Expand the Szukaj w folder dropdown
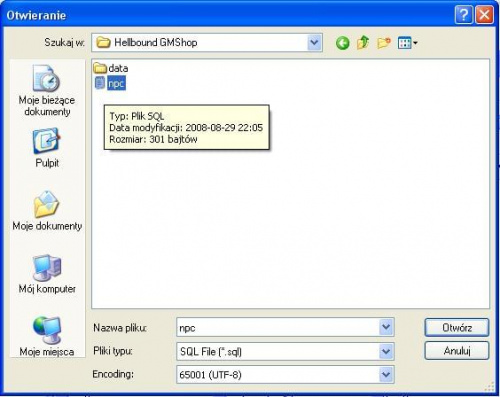This screenshot has width=500, height=397. [x=314, y=43]
